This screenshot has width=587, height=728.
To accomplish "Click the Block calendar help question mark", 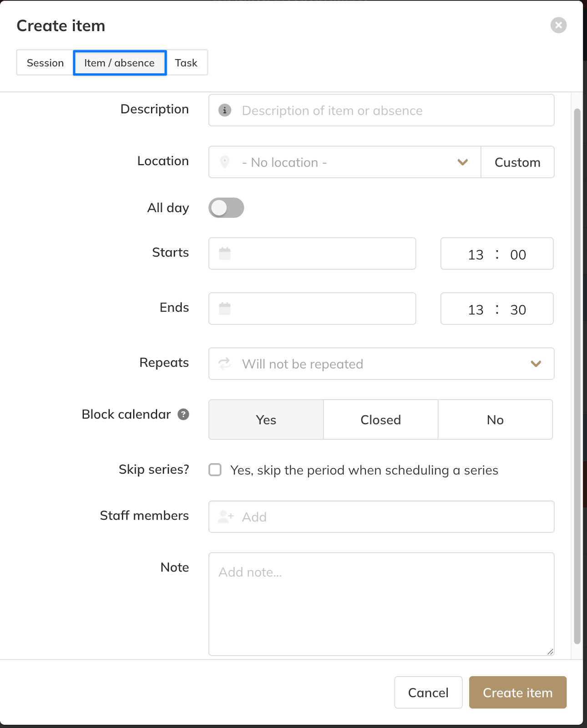I will click(x=183, y=415).
